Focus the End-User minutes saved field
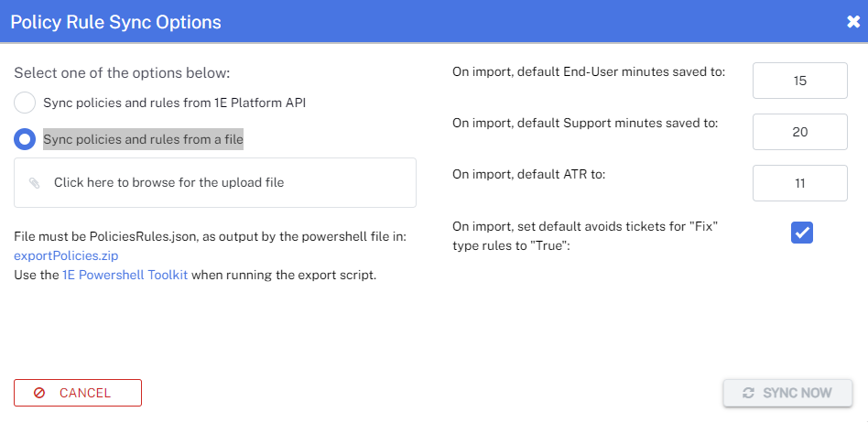Viewport: 868px width, 423px height. [799, 81]
